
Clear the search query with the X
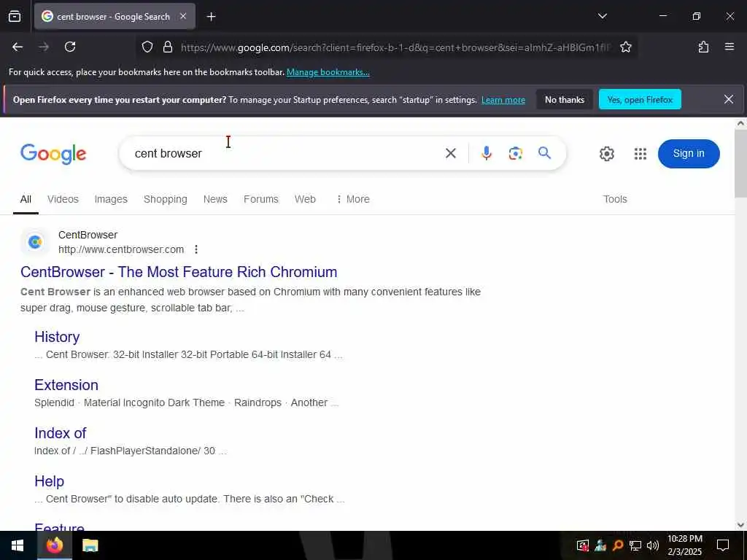tap(451, 153)
